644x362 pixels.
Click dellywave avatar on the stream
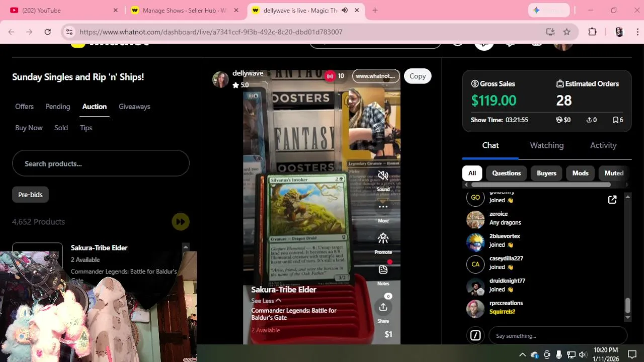click(220, 79)
